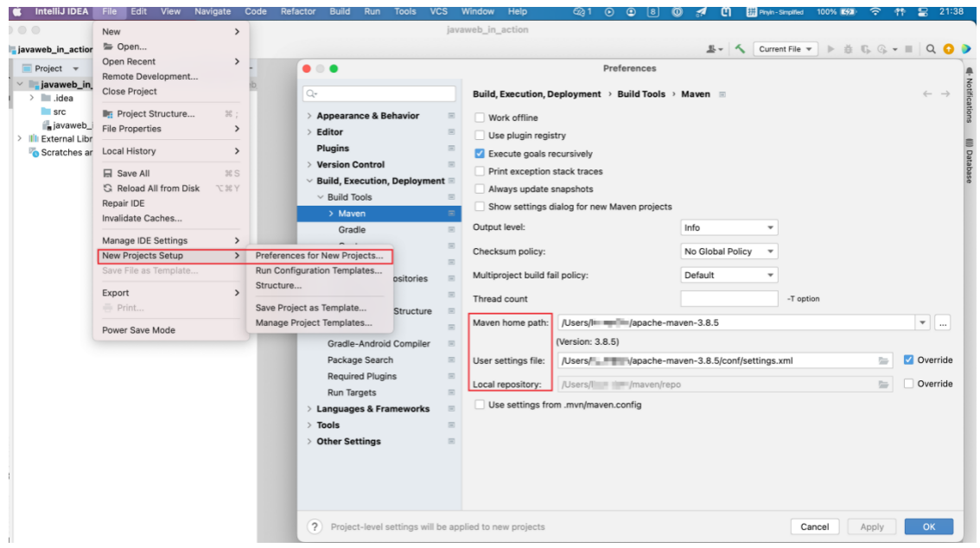Browse folder icon for Local repository

point(883,385)
